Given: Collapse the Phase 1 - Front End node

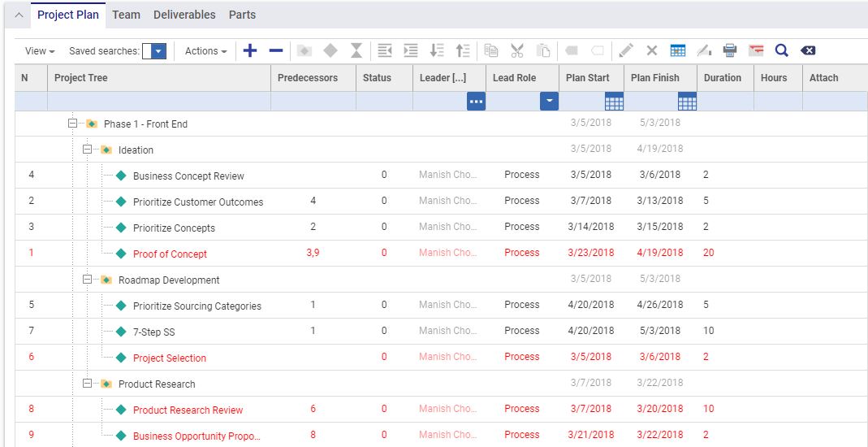Looking at the screenshot, I should (x=72, y=124).
